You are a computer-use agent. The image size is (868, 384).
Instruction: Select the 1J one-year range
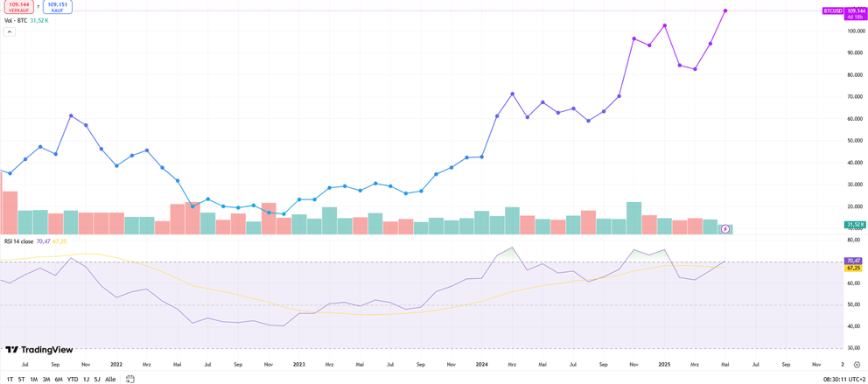pos(86,379)
